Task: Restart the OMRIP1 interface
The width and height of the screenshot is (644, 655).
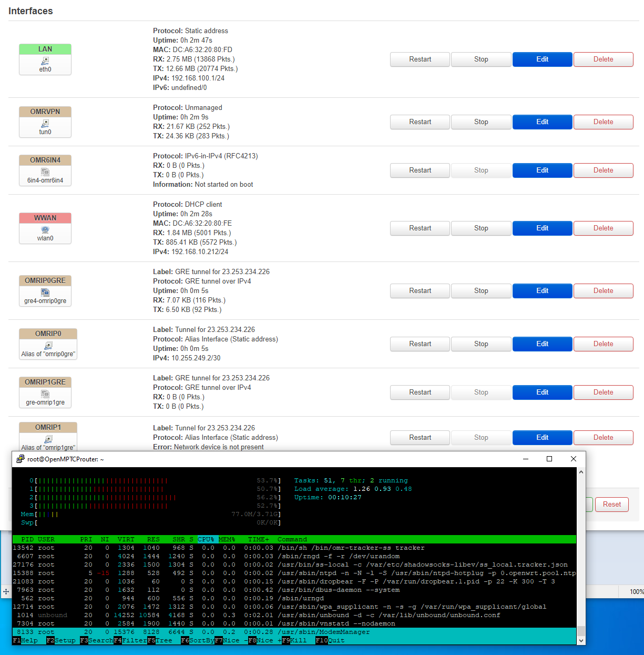Action: pos(420,438)
